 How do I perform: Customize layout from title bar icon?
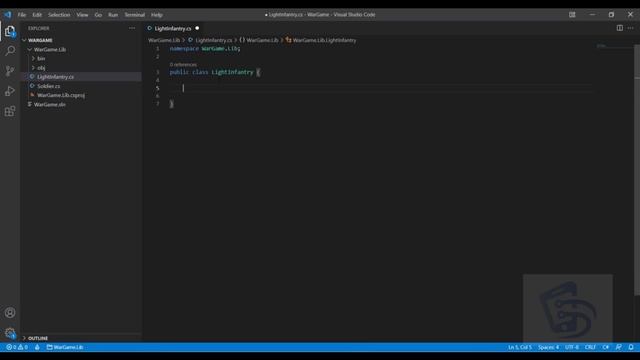tap(572, 14)
